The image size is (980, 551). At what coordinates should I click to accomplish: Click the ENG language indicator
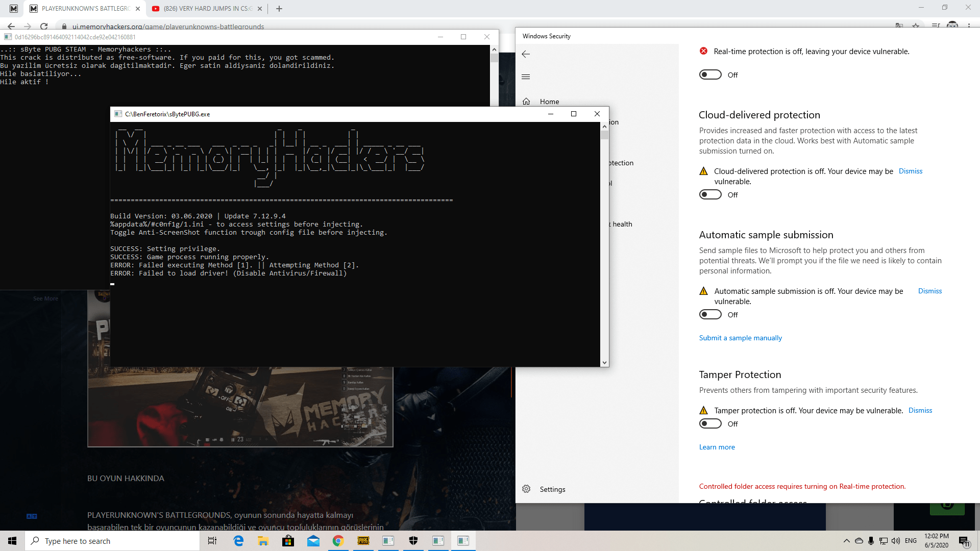[911, 541]
